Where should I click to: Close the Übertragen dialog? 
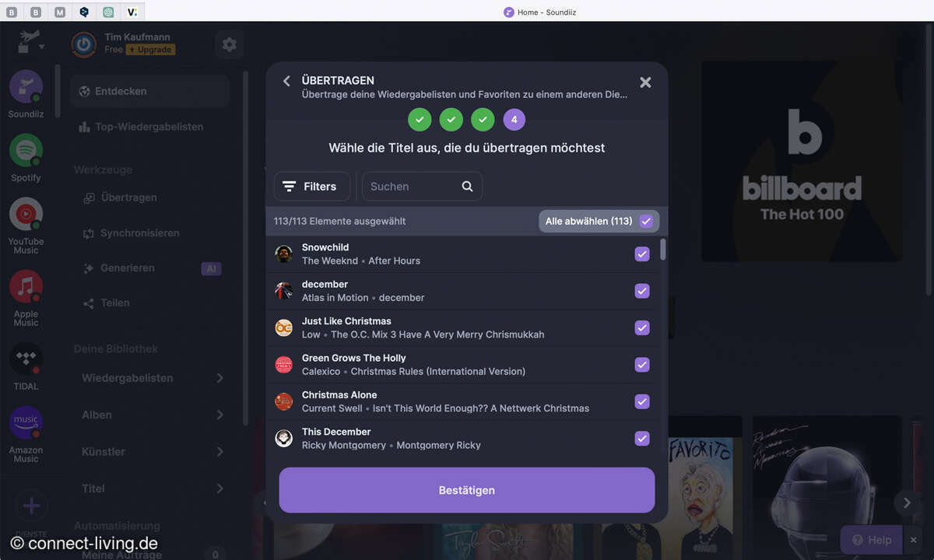click(645, 82)
